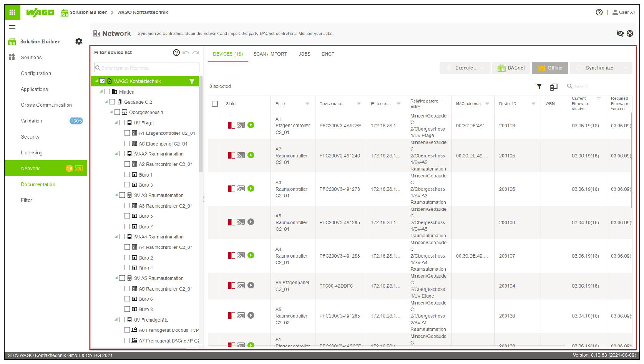
Task: Click the WAGO logo
Action: click(x=40, y=12)
